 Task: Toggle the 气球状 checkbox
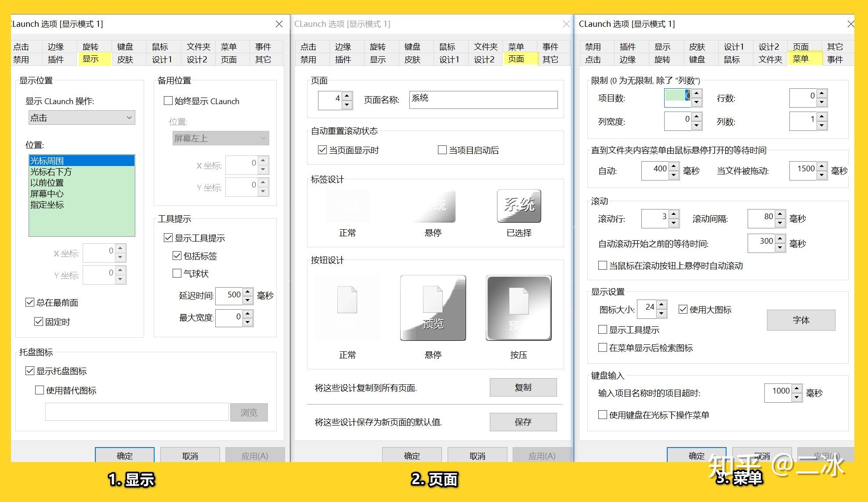point(177,273)
